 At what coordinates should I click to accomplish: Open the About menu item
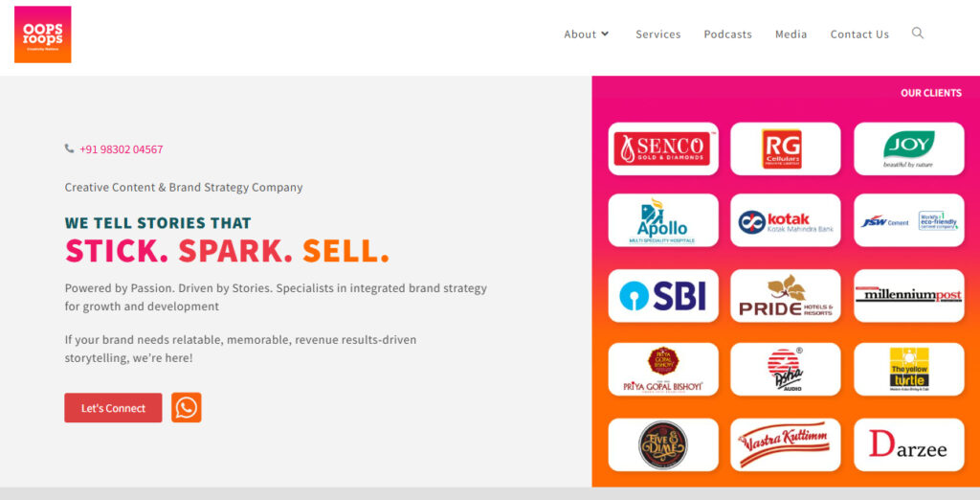580,34
